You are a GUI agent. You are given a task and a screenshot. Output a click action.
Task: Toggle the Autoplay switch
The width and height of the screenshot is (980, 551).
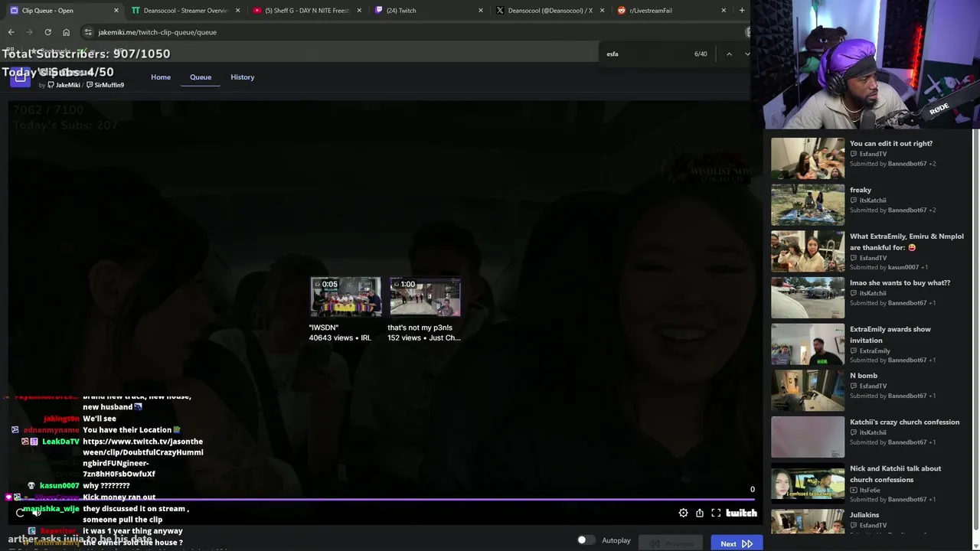(x=586, y=540)
